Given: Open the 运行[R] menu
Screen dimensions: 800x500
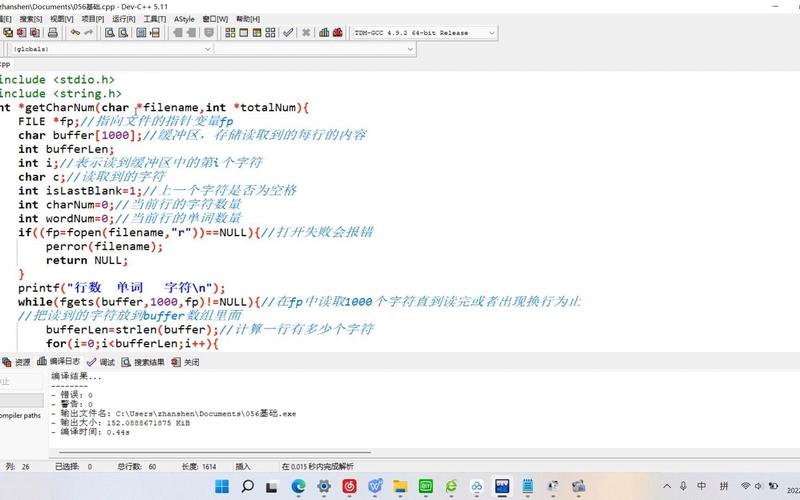Looking at the screenshot, I should click(124, 19).
